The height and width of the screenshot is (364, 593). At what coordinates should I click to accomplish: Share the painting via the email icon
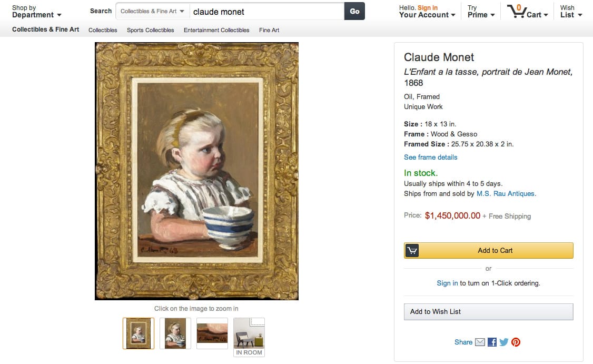pyautogui.click(x=479, y=342)
